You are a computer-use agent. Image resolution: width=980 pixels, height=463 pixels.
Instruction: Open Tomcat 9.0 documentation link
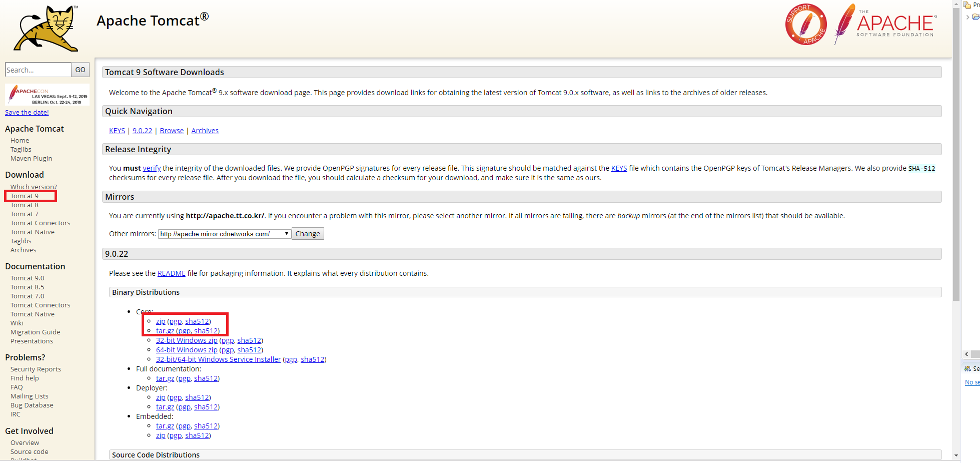tap(27, 278)
